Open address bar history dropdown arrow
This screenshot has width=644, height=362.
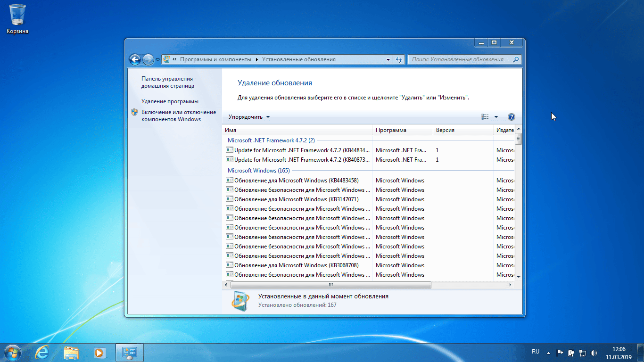pos(388,59)
